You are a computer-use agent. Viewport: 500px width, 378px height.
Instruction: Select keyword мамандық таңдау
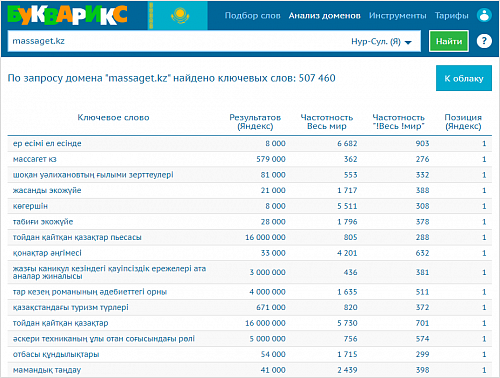point(47,370)
